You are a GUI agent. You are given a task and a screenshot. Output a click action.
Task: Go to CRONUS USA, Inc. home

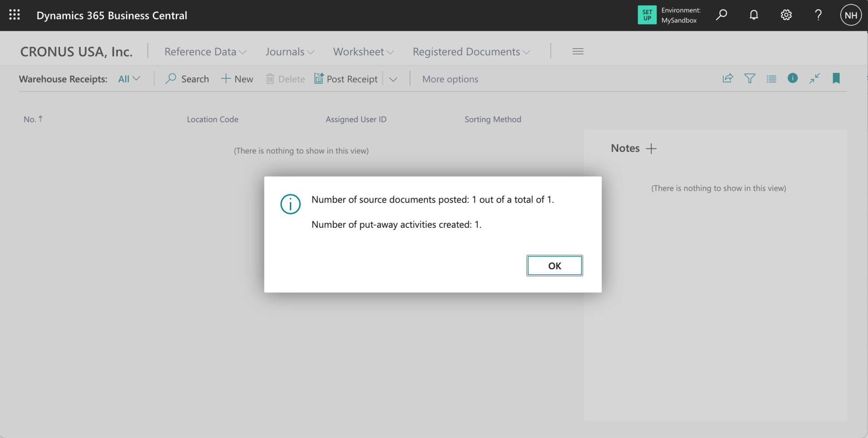[x=76, y=52]
